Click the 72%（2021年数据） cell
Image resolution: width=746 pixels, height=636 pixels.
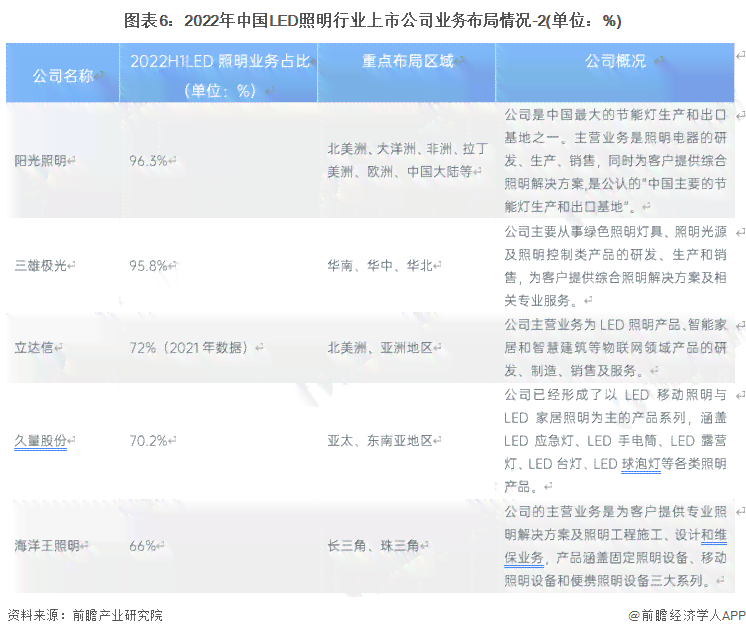[x=190, y=348]
